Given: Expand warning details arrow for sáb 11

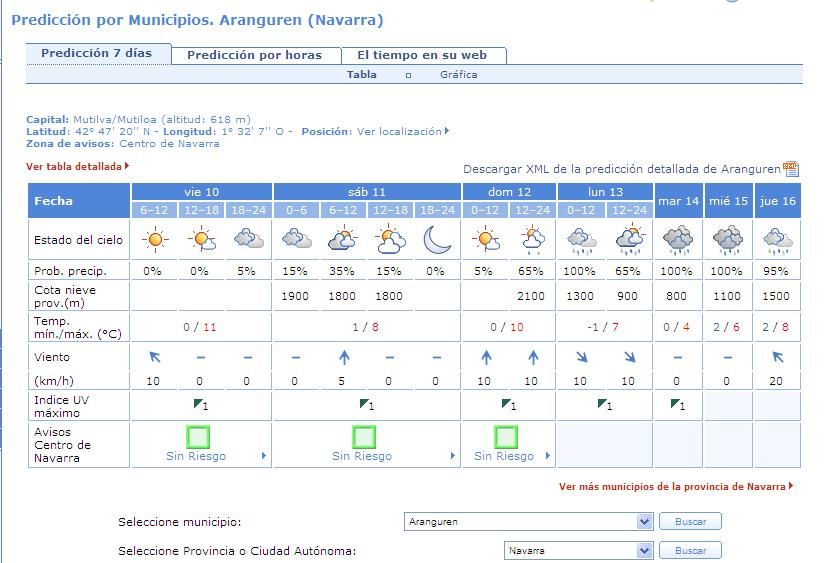Looking at the screenshot, I should click(453, 456).
